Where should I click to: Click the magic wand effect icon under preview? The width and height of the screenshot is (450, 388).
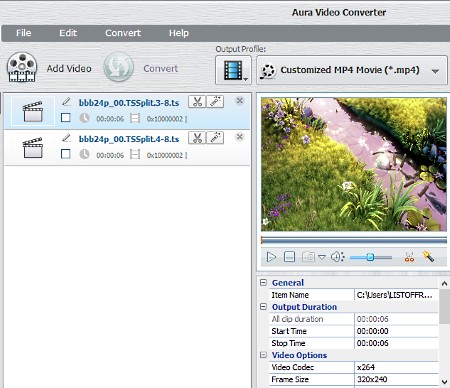tap(428, 256)
